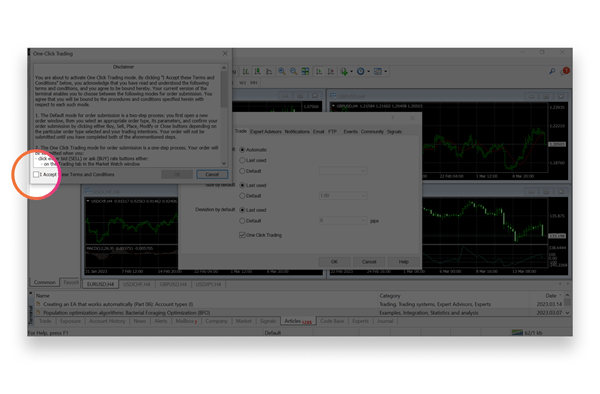Switch to the FTP tab in Options

(332, 132)
